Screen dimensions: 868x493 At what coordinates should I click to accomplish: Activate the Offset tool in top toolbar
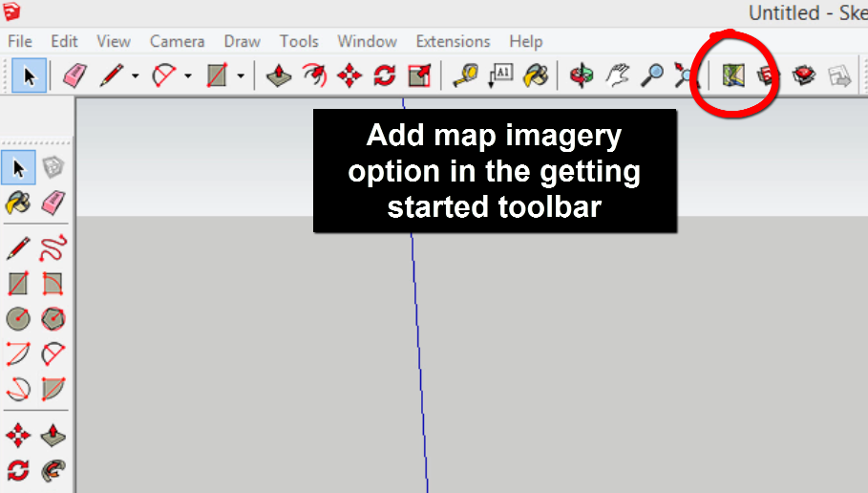tap(314, 75)
